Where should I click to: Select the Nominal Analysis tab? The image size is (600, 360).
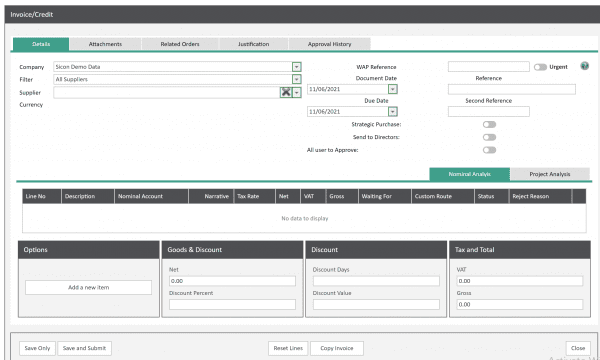pos(470,174)
